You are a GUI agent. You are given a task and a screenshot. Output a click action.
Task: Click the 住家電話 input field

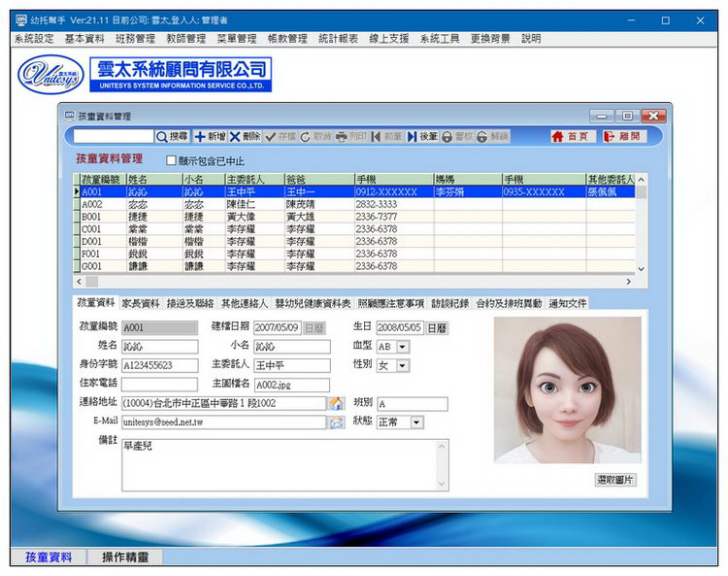[x=159, y=385]
